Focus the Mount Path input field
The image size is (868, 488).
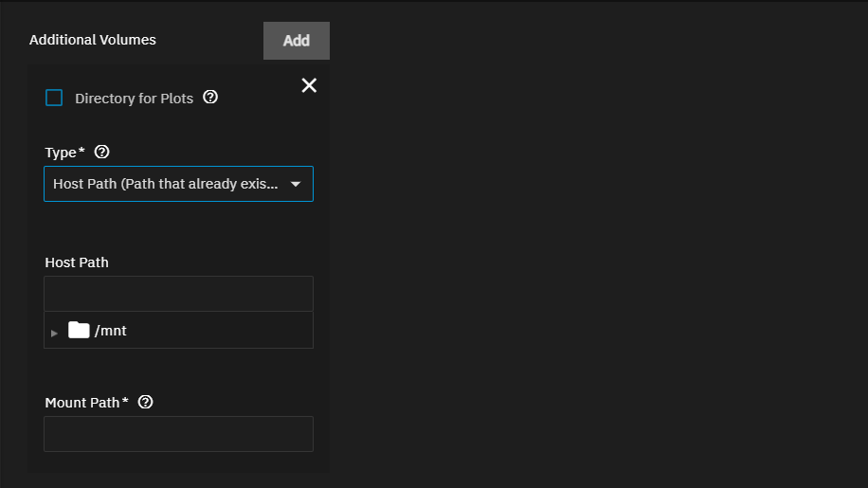[x=178, y=434]
